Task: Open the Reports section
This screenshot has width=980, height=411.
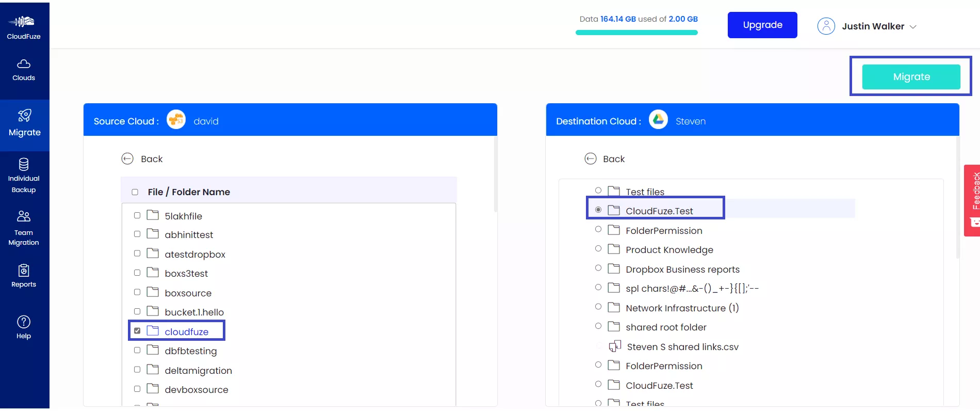Action: click(24, 276)
